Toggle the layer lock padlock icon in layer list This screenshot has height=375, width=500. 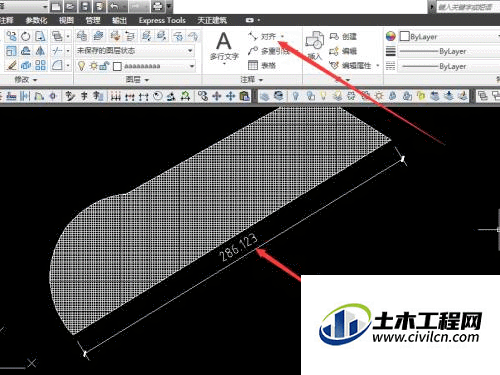(105, 66)
